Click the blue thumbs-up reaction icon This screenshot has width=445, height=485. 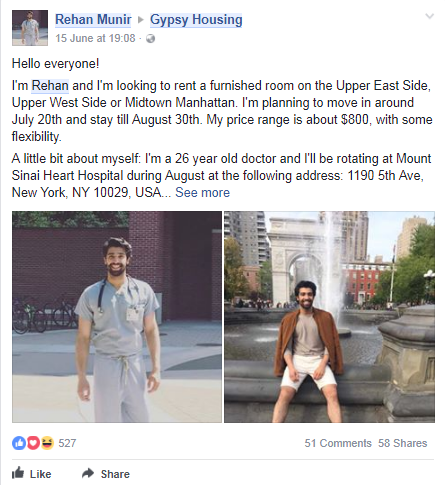click(19, 443)
